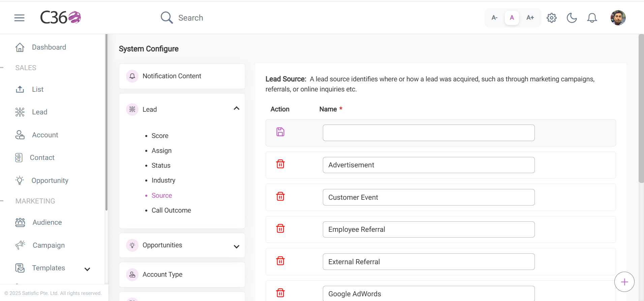Open Account in sidebar
Image resolution: width=644 pixels, height=301 pixels.
45,135
